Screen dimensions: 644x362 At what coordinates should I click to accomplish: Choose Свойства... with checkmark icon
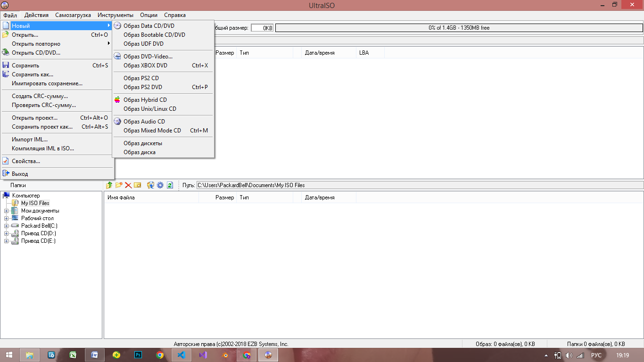click(x=26, y=161)
